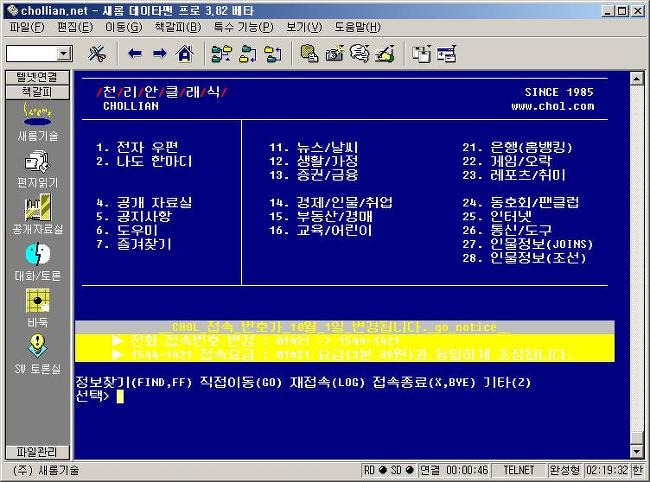
Task: Click the wrench settings icon in toolbar
Action: pos(97,53)
